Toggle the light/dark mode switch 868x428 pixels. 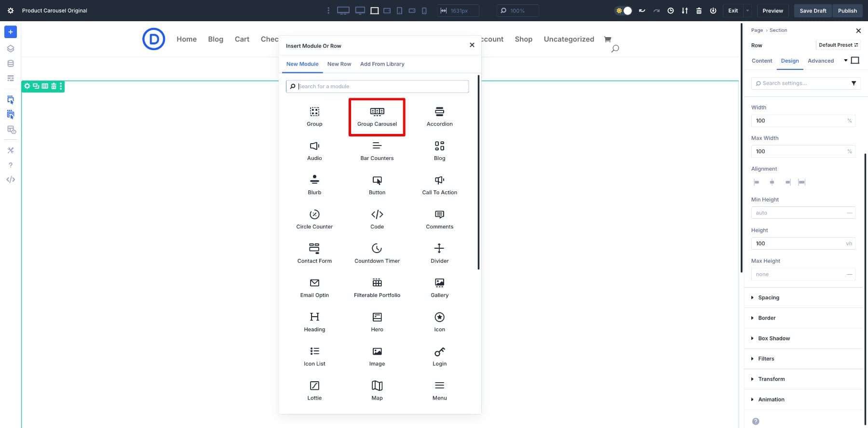tap(624, 11)
